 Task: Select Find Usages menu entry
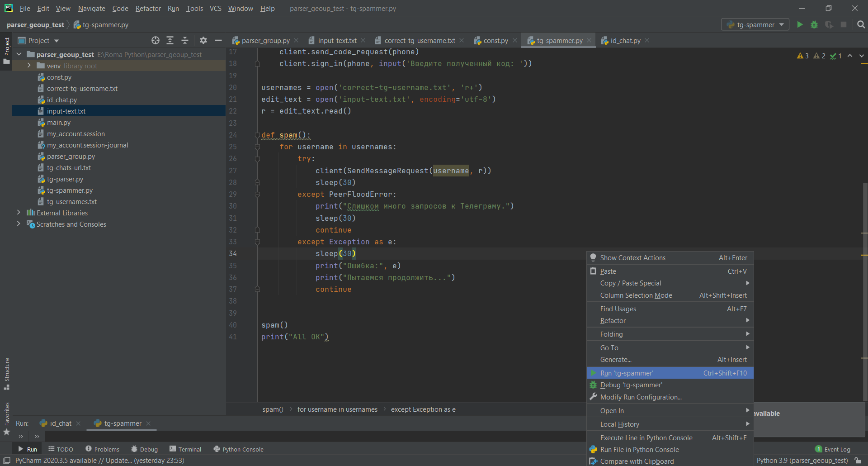click(670, 309)
